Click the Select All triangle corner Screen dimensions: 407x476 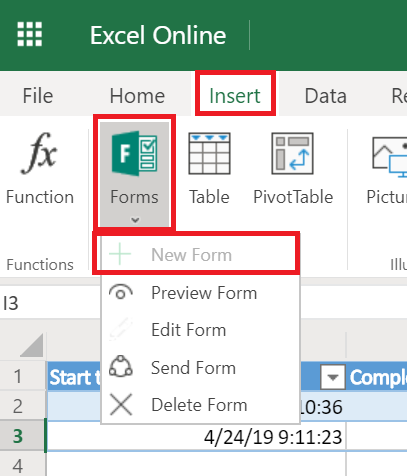click(x=32, y=346)
